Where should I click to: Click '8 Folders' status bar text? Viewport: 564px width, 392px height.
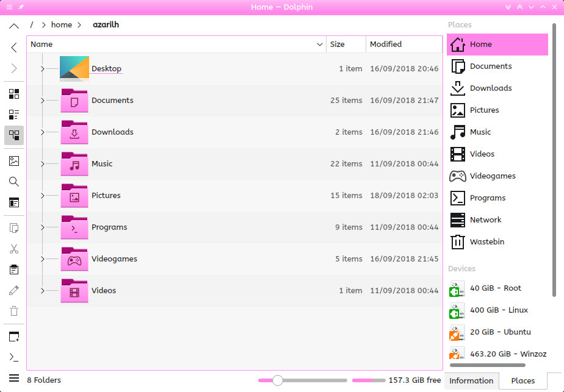44,380
